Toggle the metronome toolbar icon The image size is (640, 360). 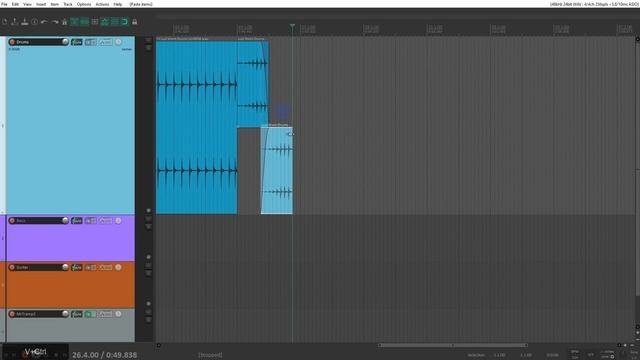click(64, 22)
